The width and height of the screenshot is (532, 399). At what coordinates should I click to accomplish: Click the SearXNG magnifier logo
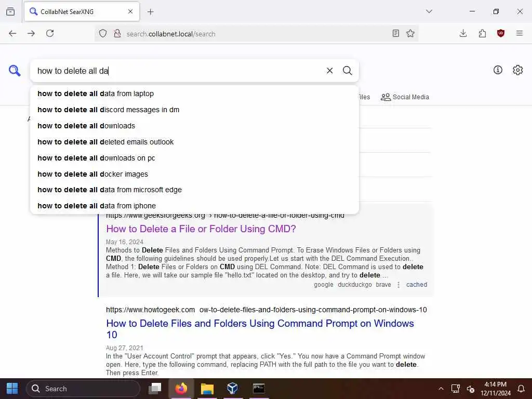click(x=15, y=71)
